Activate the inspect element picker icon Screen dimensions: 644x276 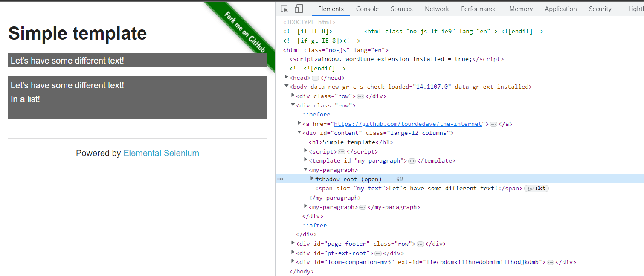285,9
